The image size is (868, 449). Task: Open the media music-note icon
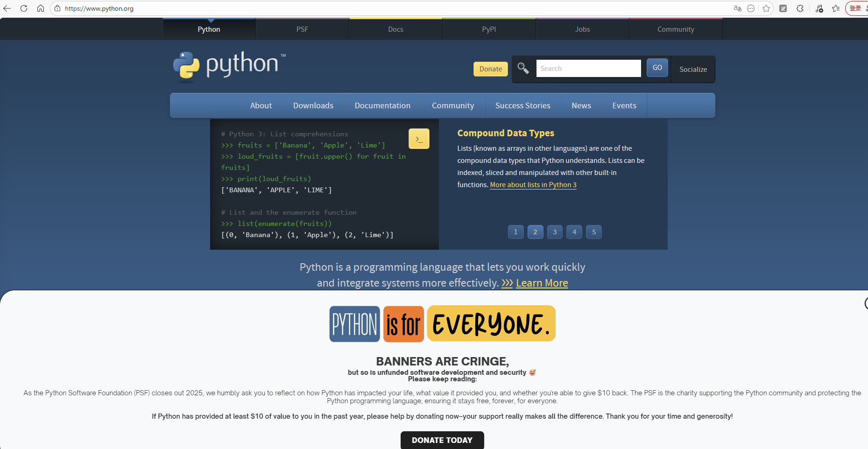(x=819, y=8)
